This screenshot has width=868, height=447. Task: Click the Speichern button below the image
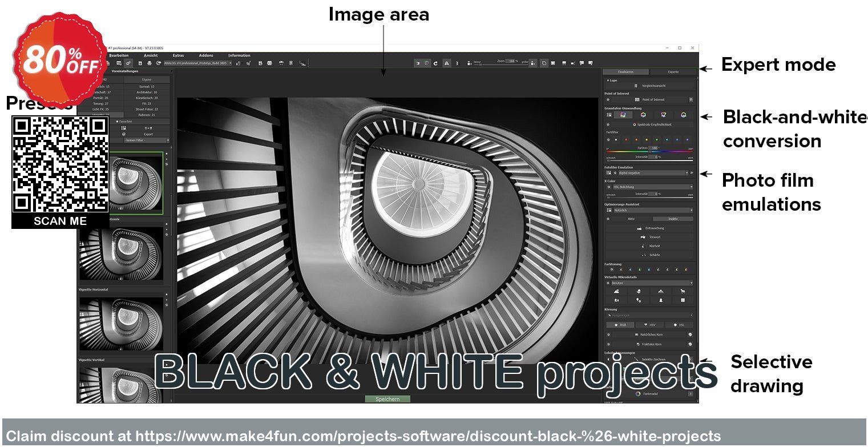coord(387,399)
